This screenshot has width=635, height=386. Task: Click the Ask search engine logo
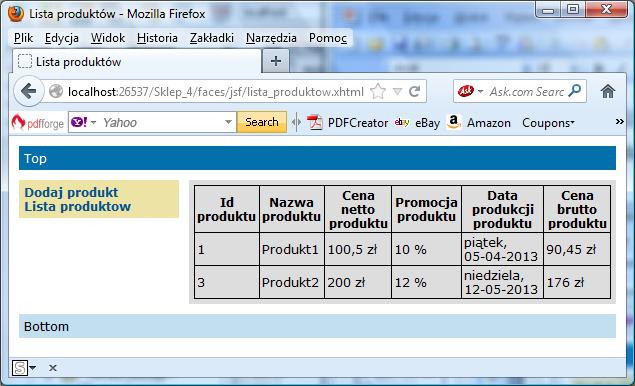[465, 92]
